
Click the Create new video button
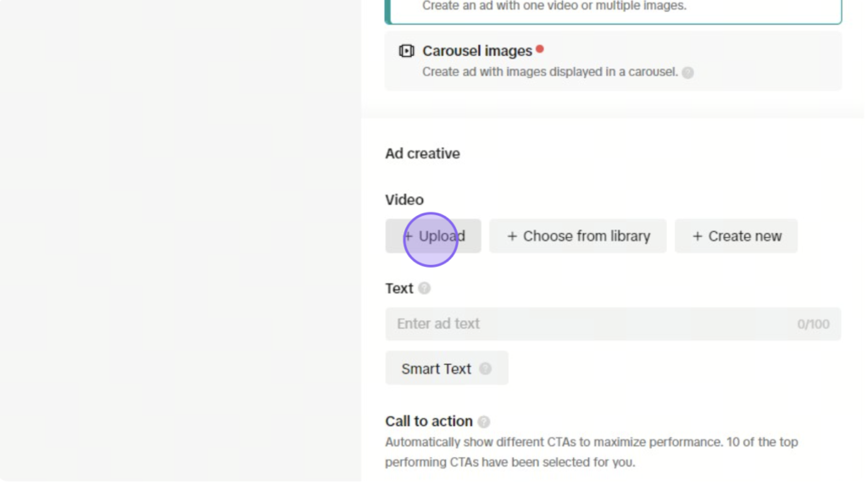point(736,236)
